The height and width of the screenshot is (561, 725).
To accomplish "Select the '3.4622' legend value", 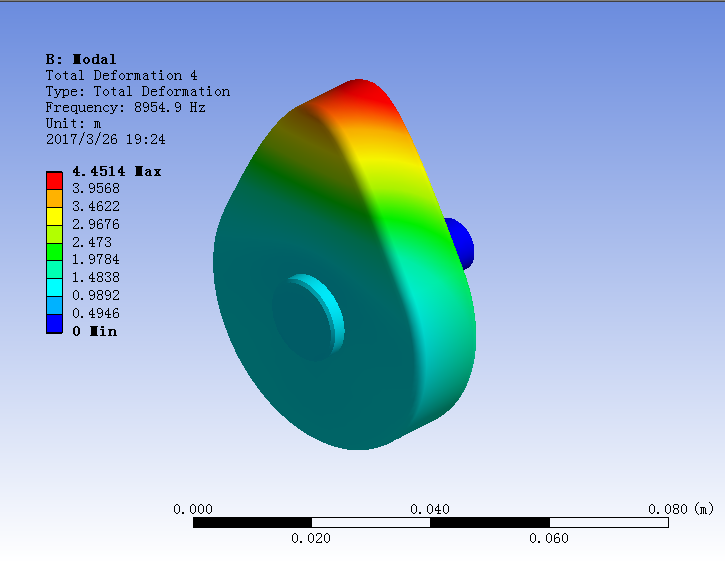I will pos(96,206).
